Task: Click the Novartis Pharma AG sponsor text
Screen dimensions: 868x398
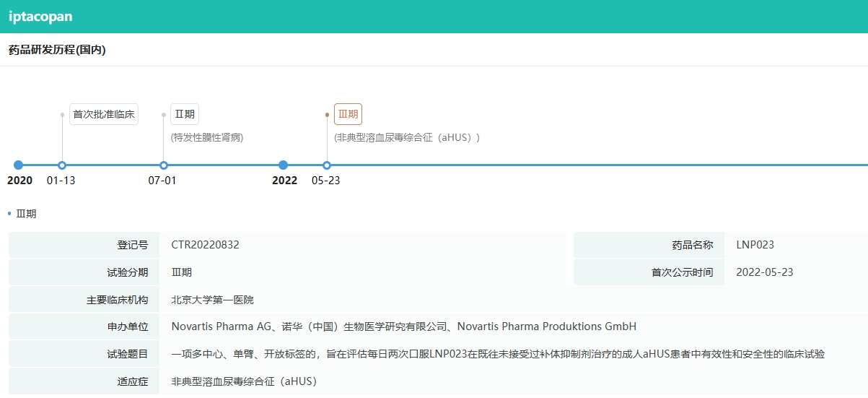Action: click(x=221, y=326)
